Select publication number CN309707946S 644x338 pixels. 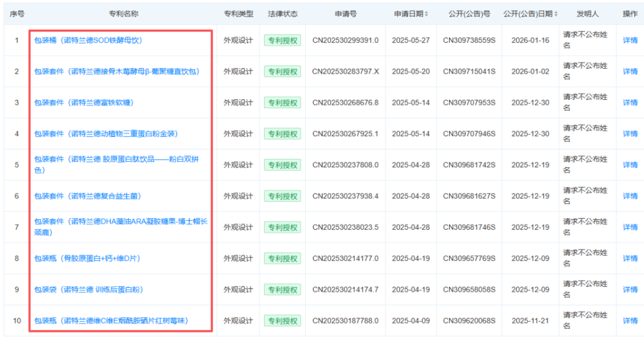click(469, 134)
